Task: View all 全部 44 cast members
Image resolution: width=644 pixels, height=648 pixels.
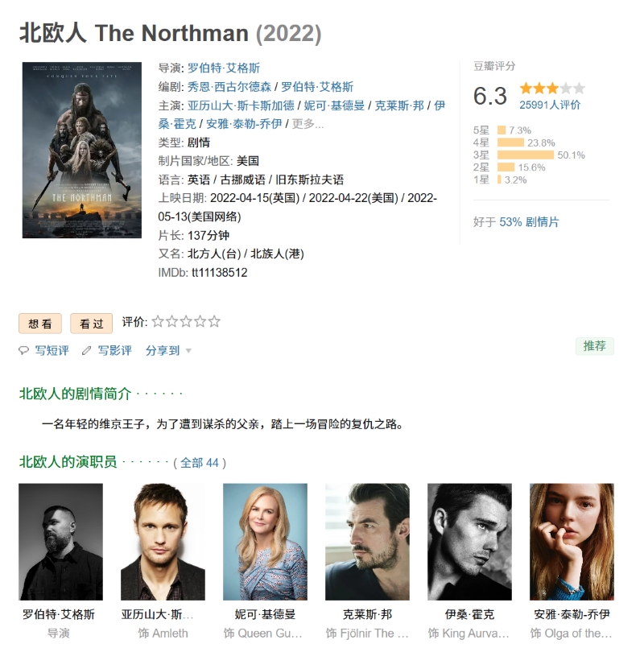Action: (199, 462)
